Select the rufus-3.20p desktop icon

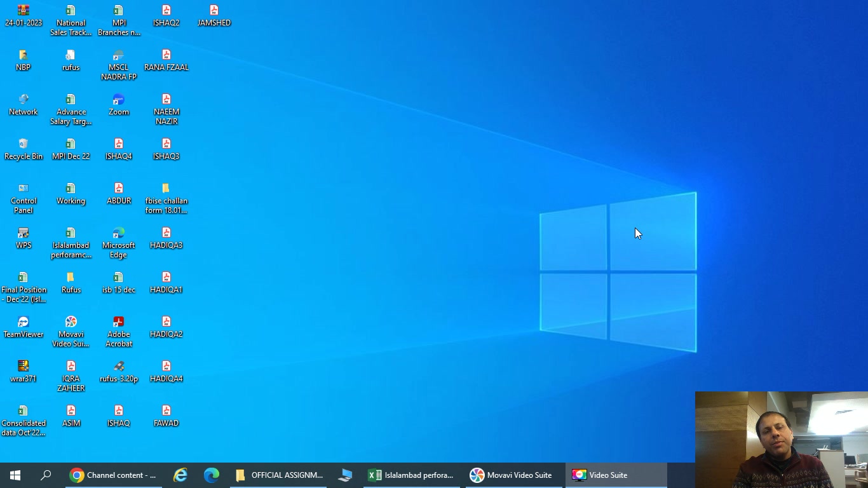[119, 372]
